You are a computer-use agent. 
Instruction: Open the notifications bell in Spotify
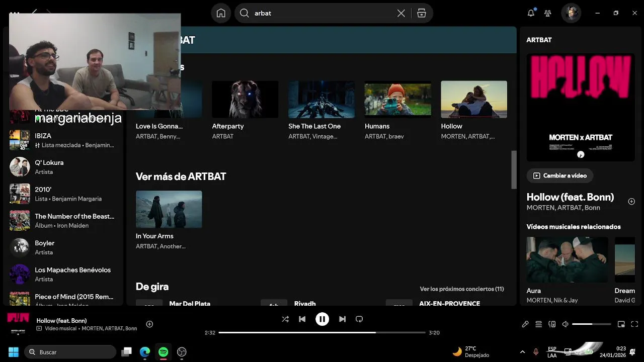coord(531,13)
